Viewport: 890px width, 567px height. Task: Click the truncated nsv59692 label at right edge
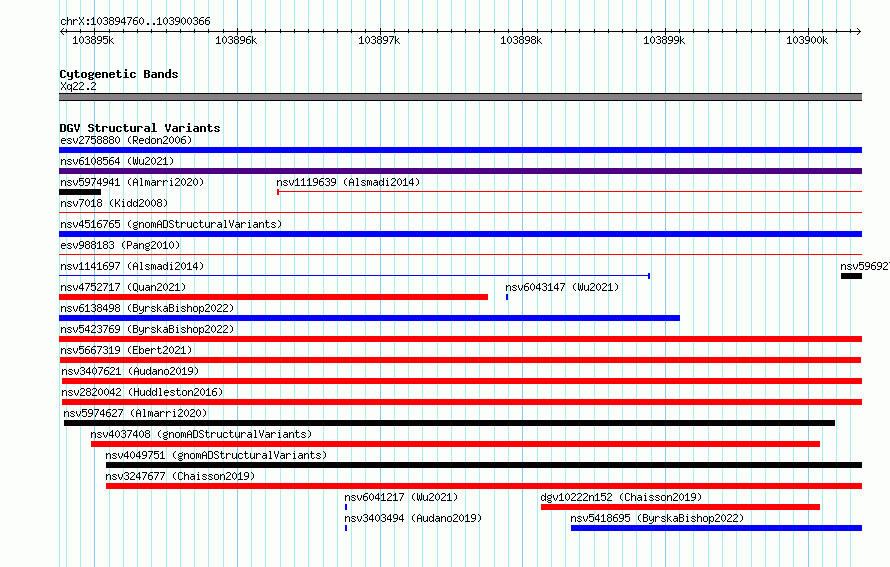pos(864,266)
